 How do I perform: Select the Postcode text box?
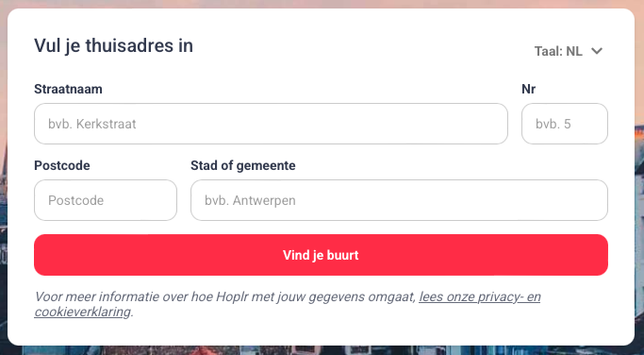pyautogui.click(x=106, y=200)
